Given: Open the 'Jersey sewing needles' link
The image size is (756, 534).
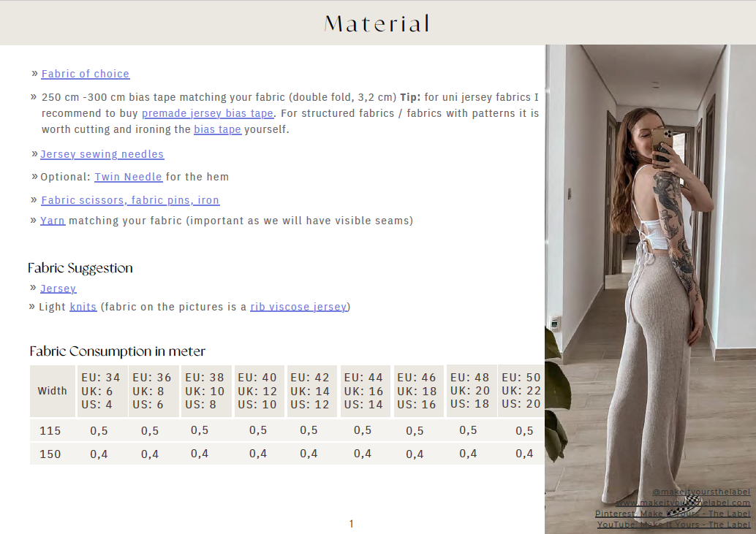Looking at the screenshot, I should pyautogui.click(x=102, y=154).
